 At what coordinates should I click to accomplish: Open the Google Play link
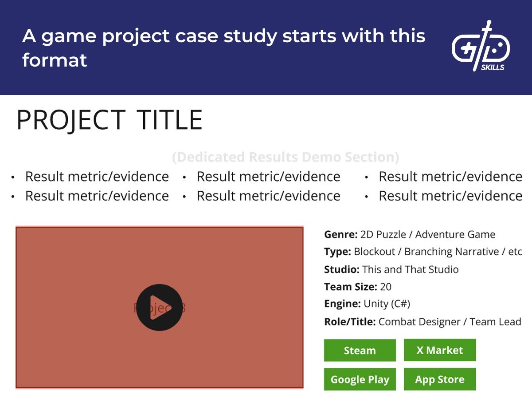pyautogui.click(x=360, y=379)
